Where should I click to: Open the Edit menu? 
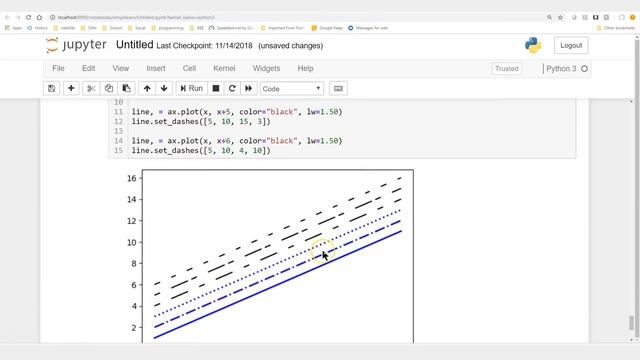(89, 69)
